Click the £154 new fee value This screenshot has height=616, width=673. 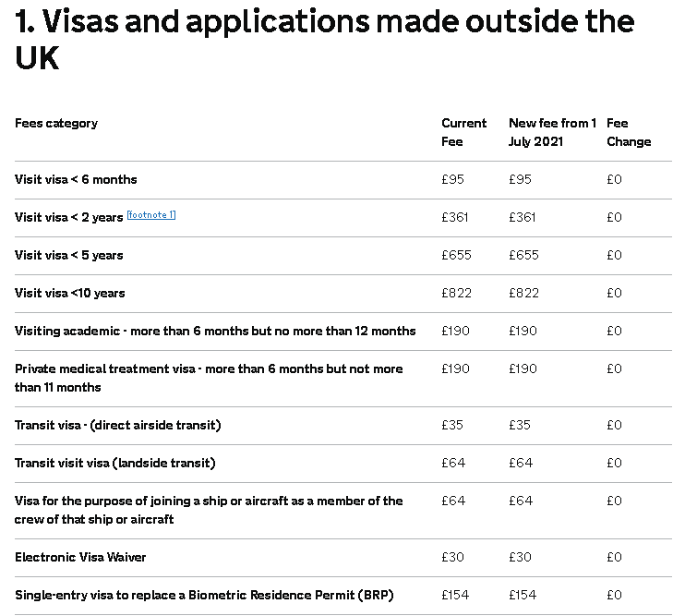[x=523, y=595]
